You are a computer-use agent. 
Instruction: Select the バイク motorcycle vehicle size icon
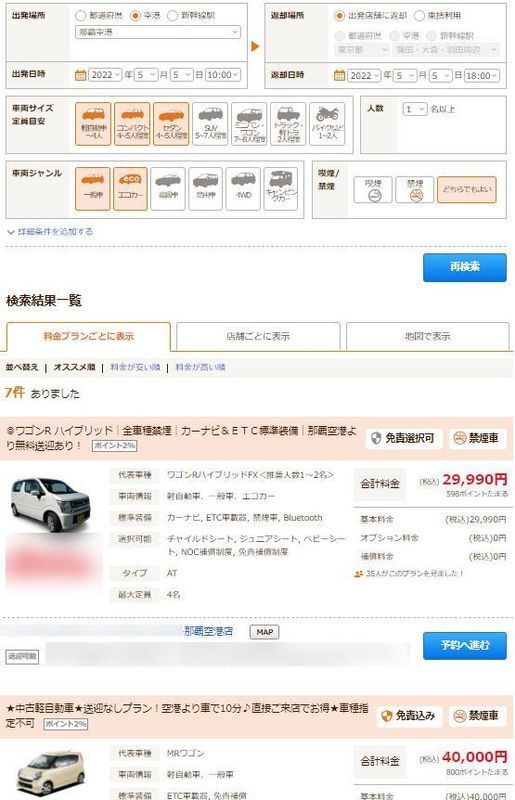[327, 124]
